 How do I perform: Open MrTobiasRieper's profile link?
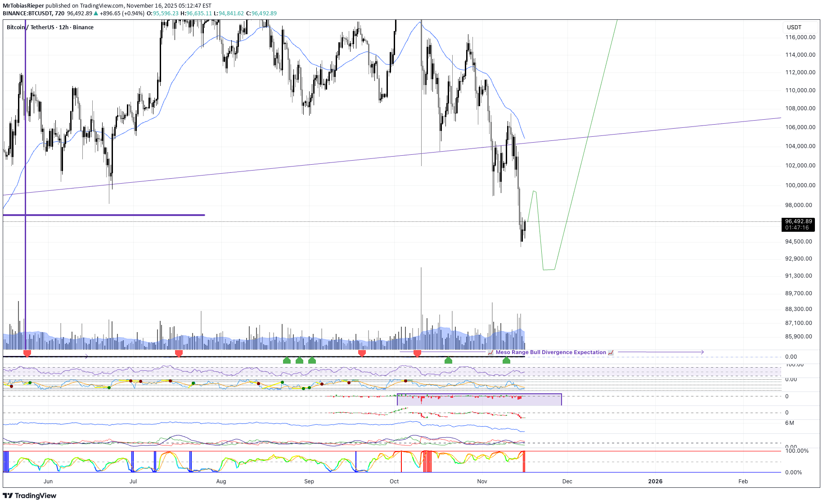click(22, 5)
